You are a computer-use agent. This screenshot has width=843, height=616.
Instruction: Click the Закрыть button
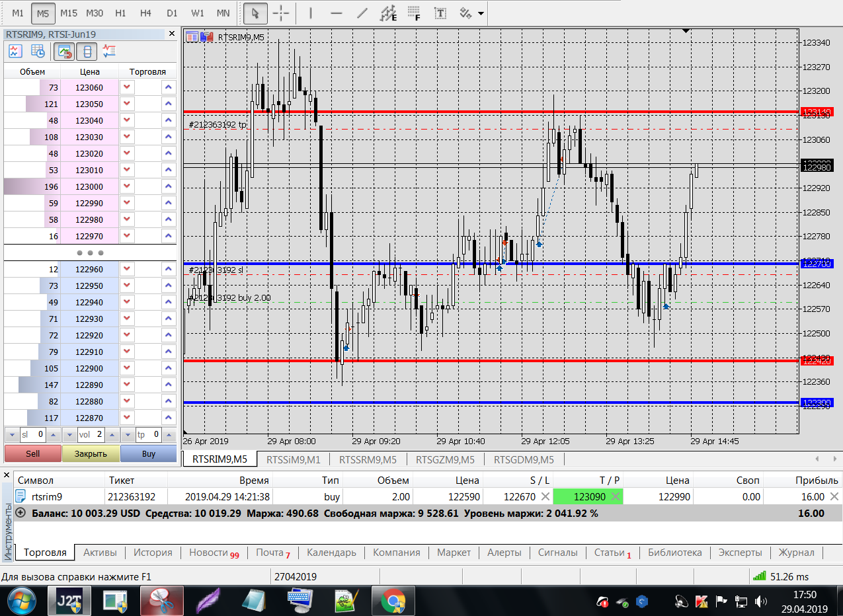click(x=91, y=454)
